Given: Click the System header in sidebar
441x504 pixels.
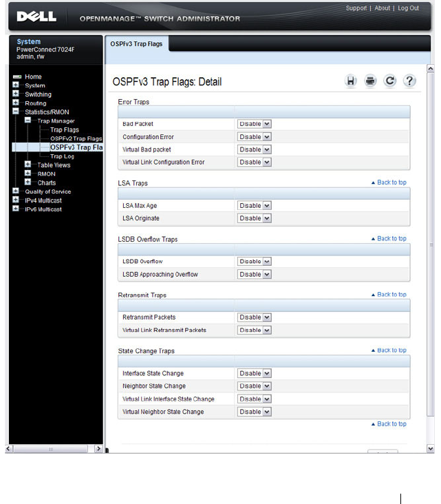Looking at the screenshot, I should [x=29, y=42].
